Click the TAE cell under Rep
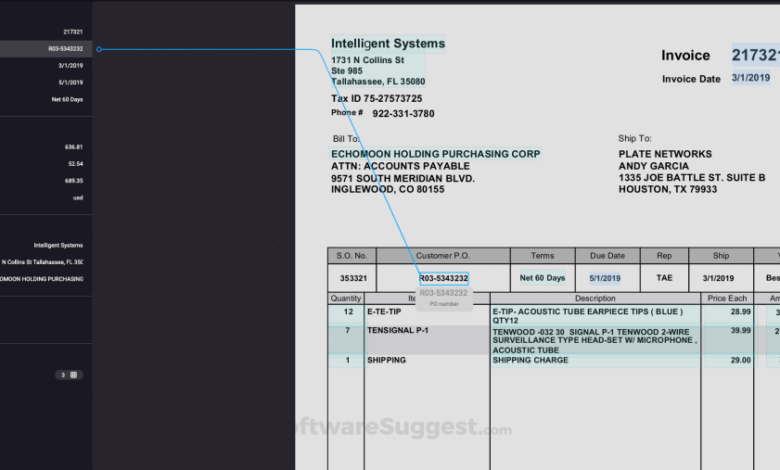The image size is (780, 470). [x=664, y=278]
